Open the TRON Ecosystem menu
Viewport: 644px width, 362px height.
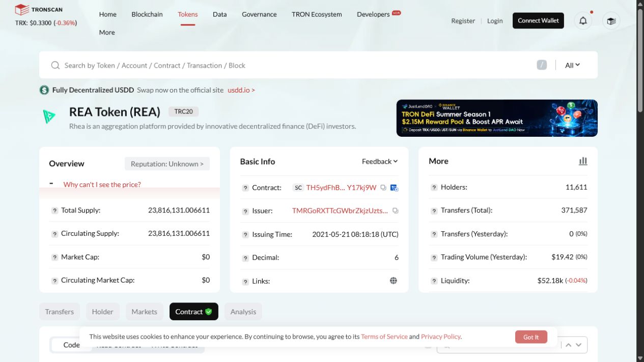coord(317,14)
